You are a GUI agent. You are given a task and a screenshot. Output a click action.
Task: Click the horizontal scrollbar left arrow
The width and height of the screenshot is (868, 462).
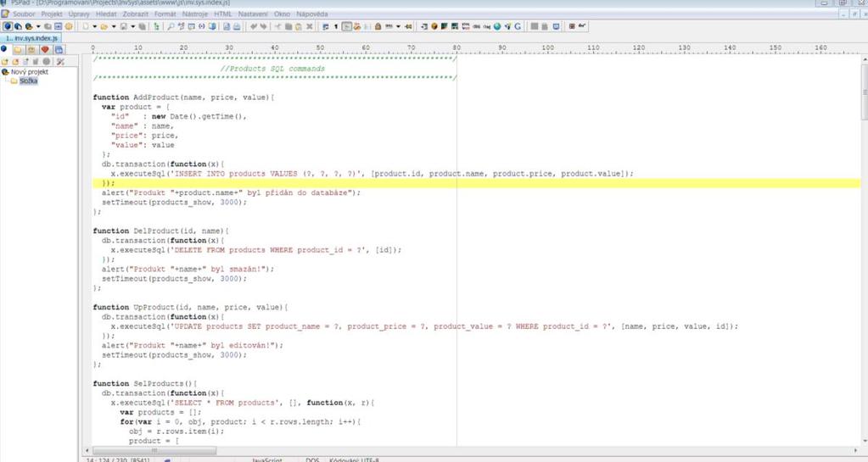click(87, 450)
